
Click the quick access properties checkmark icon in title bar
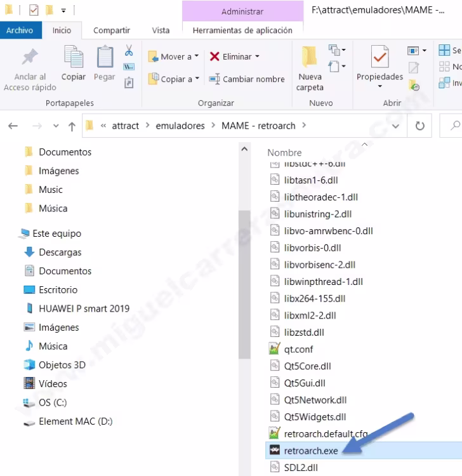click(x=34, y=10)
